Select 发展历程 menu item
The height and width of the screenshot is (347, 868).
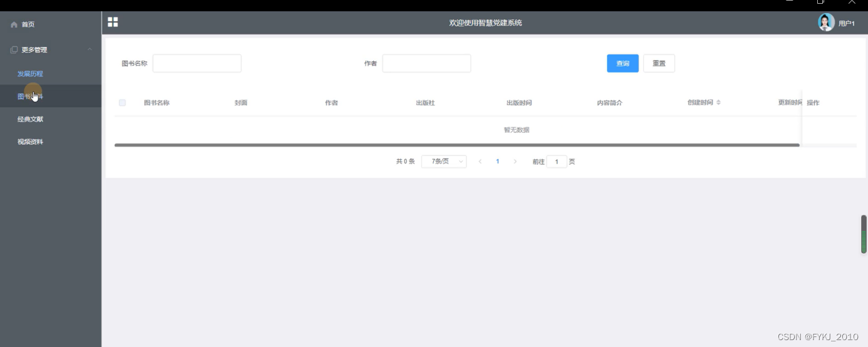(30, 73)
